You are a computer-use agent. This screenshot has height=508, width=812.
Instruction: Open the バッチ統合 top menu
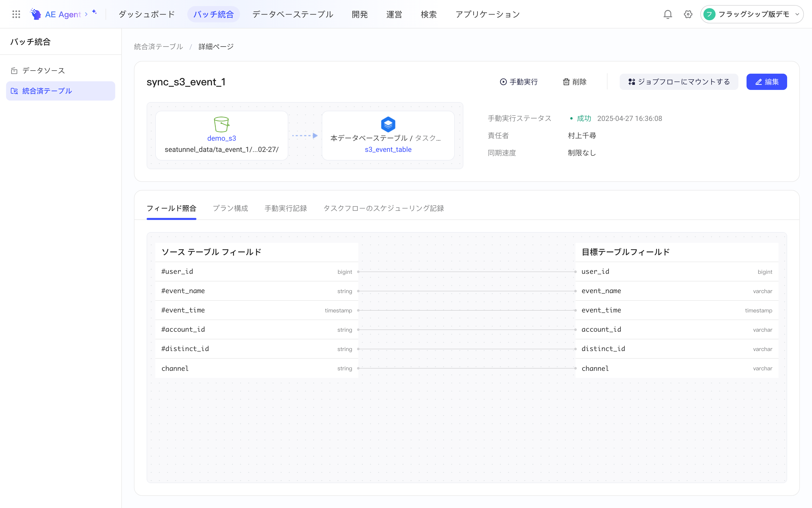coord(213,14)
